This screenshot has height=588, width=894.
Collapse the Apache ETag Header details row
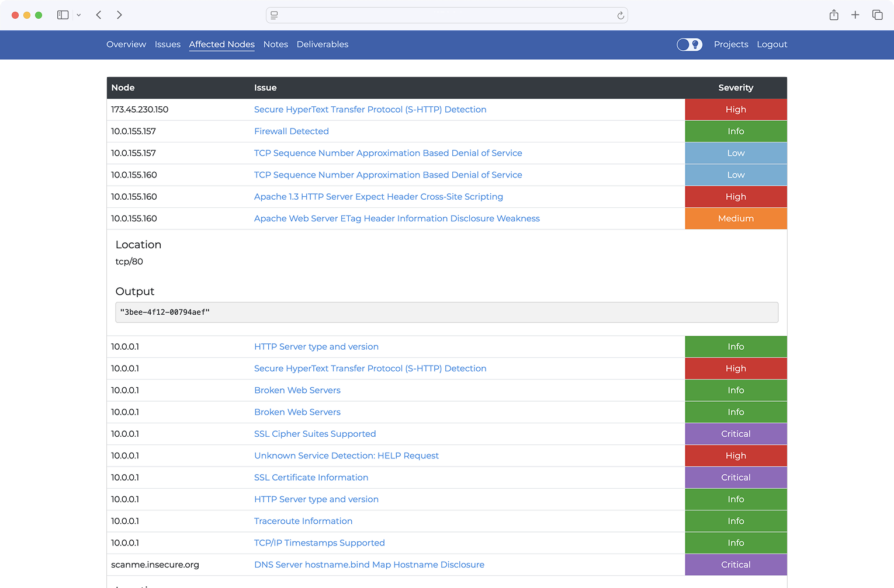click(x=397, y=218)
